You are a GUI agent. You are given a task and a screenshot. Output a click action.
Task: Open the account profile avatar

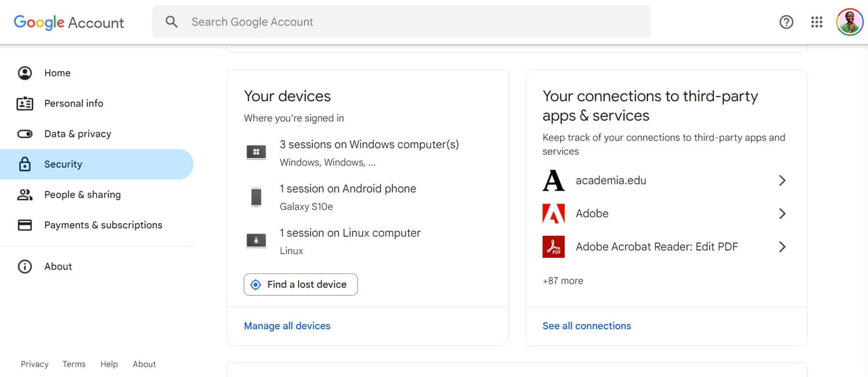(849, 22)
